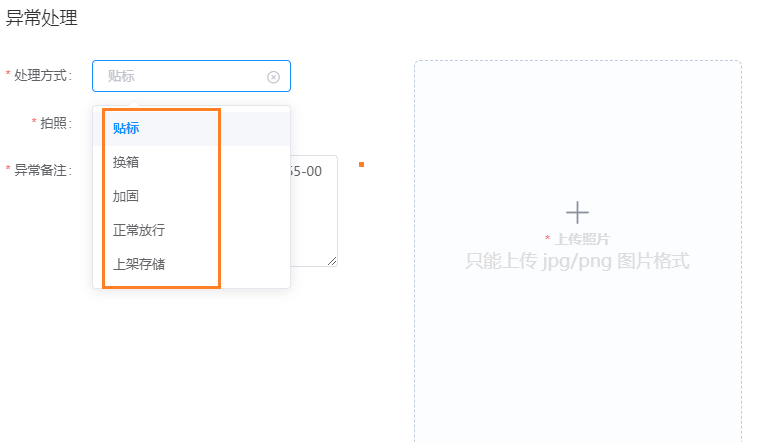Click the 拍照 field label
Viewport: 759px width, 442px height.
pos(56,123)
